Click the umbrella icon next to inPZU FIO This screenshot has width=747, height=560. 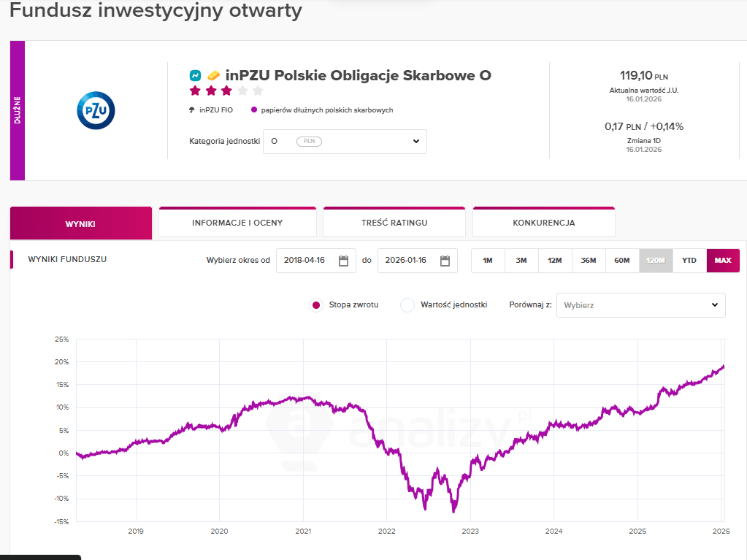(x=192, y=110)
